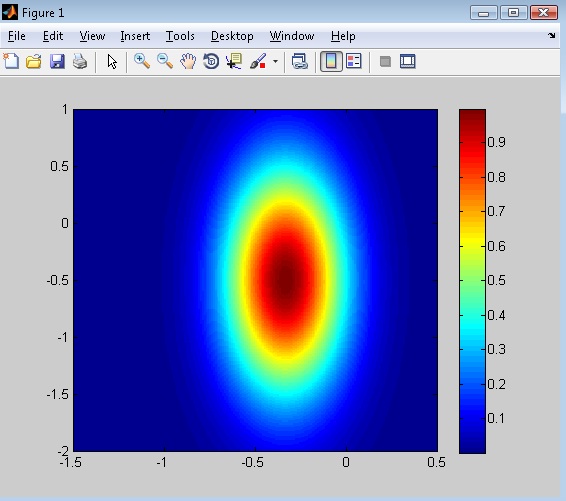Screen dimensions: 566x501
Task: Open the Brush color dropdown arrow
Action: coord(275,61)
